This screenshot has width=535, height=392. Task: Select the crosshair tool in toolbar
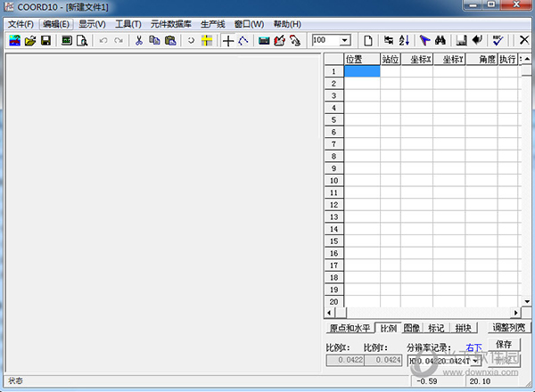(227, 41)
